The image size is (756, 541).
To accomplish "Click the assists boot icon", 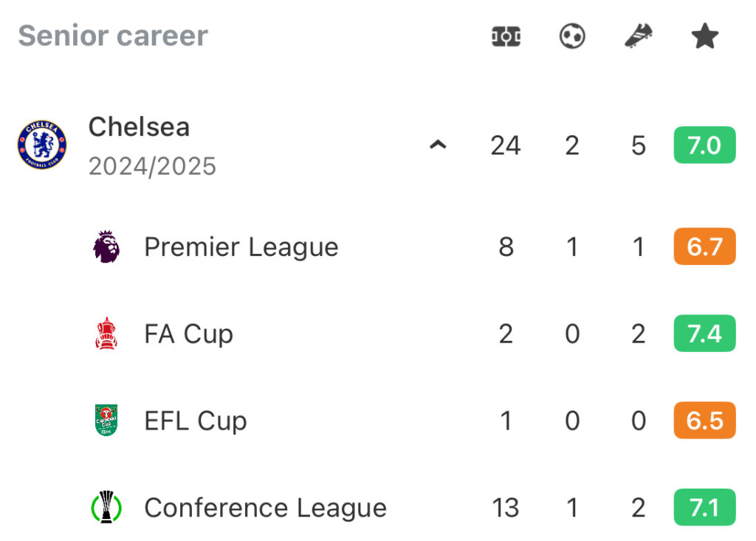I will 639,36.
